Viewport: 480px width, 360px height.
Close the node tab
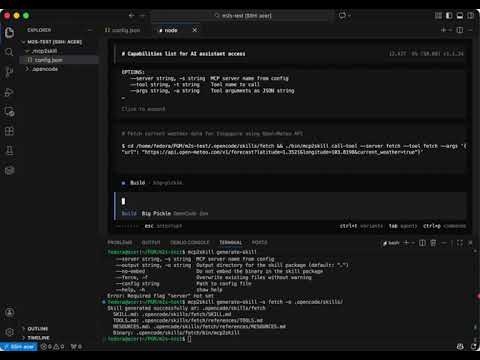(x=195, y=30)
